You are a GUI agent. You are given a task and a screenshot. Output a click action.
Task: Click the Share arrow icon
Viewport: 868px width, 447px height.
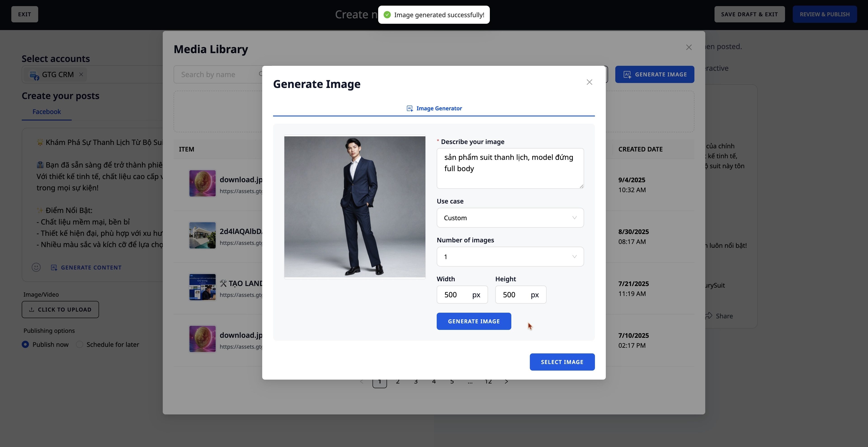(x=709, y=316)
